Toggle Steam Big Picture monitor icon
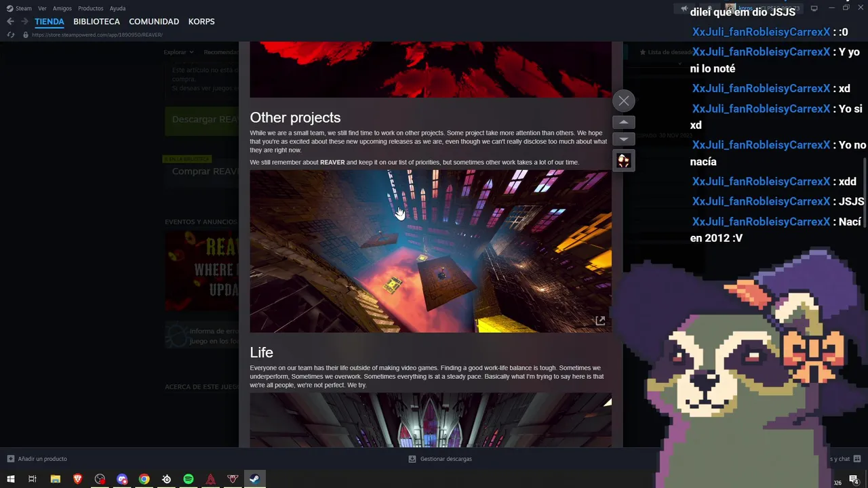 tap(814, 8)
